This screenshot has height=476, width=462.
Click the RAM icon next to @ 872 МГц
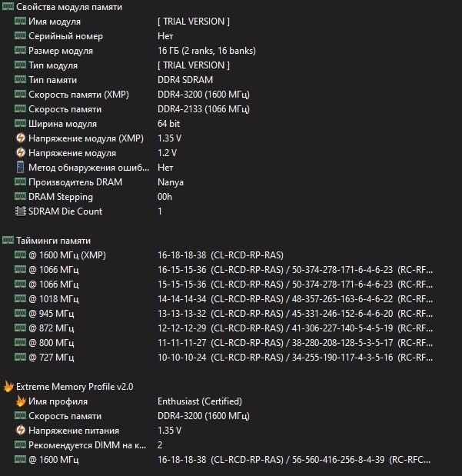[x=20, y=328]
